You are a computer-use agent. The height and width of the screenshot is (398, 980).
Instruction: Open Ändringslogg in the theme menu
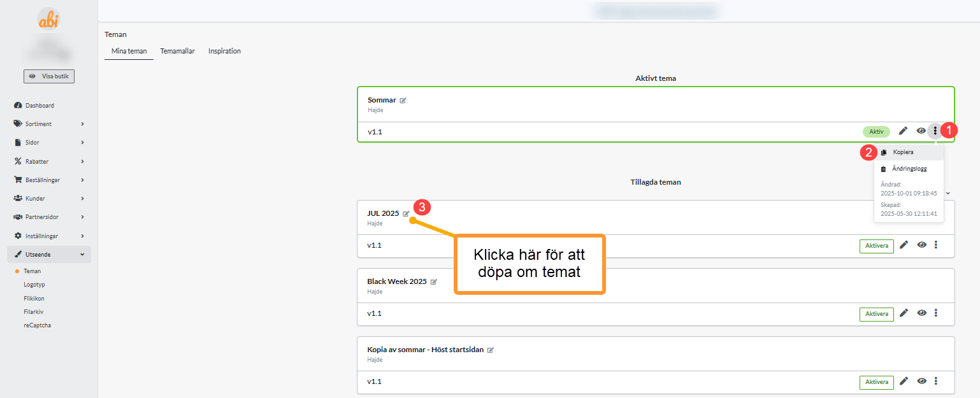point(909,169)
